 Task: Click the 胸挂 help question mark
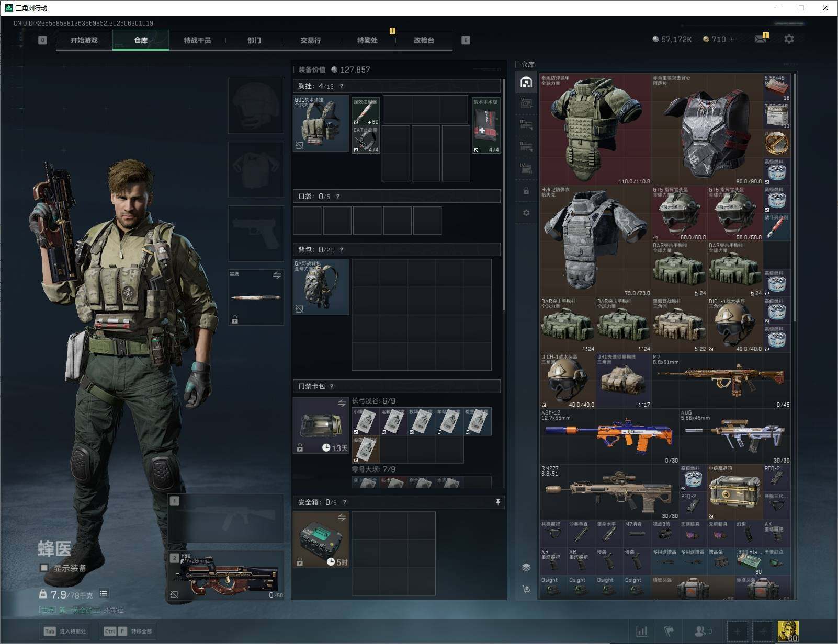pos(342,86)
